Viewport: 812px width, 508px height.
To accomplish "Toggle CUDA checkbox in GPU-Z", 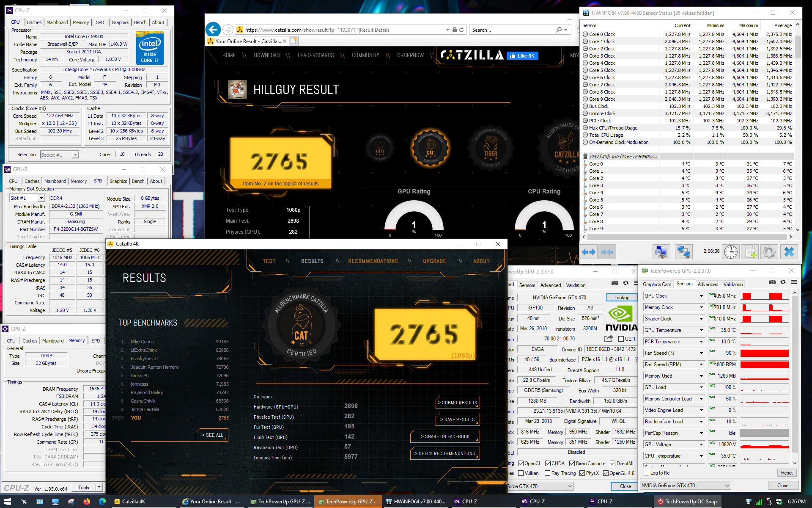I will click(548, 464).
